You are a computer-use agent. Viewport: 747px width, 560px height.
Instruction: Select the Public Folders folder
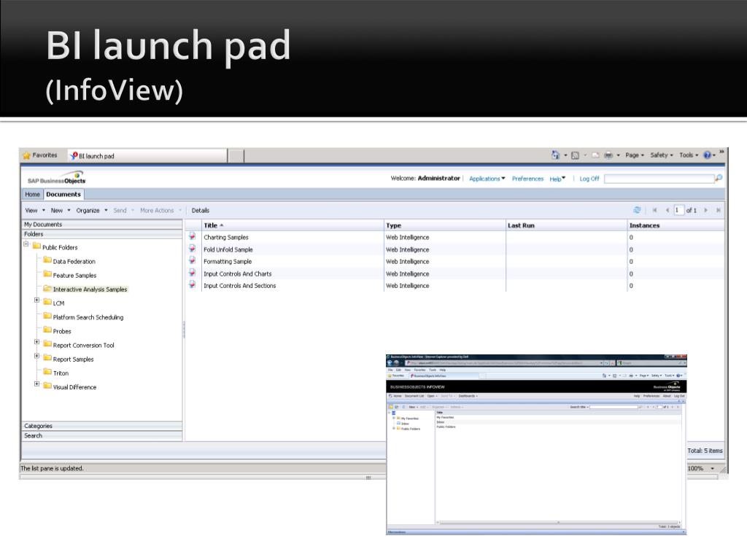tap(60, 248)
